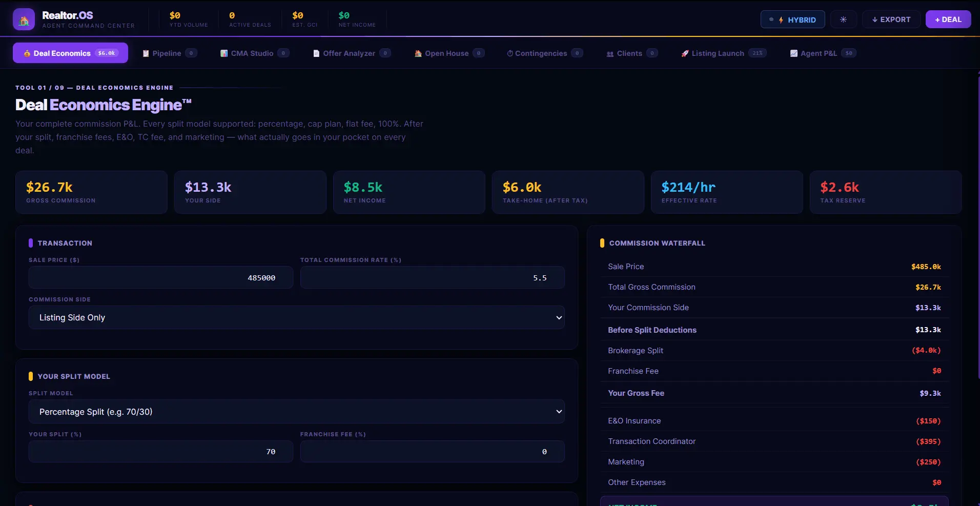Click the $214/hr Effective Rate card

coord(727,192)
